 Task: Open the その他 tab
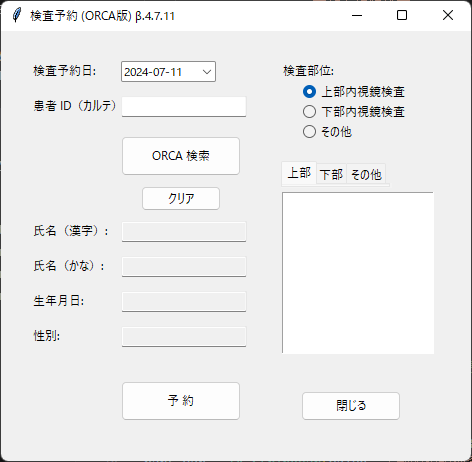coord(366,174)
